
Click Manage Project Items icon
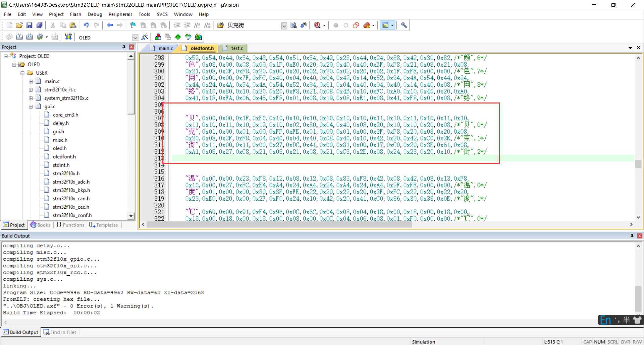(x=158, y=37)
